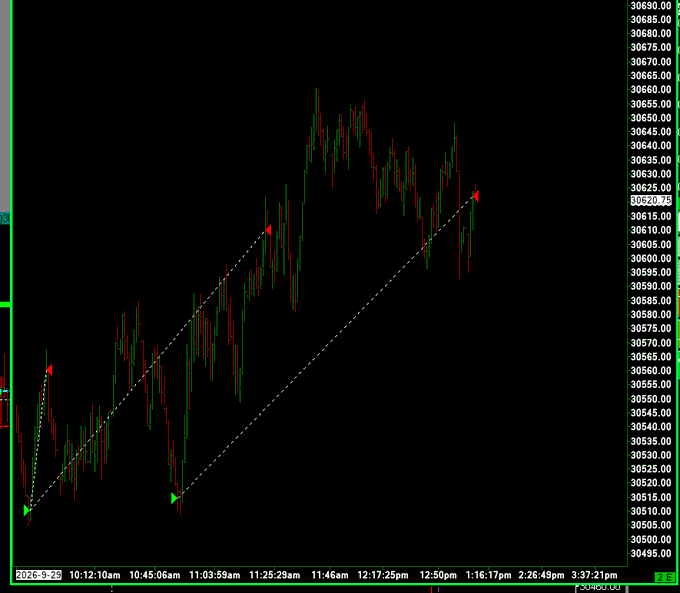Click the 30500.00 price axis label

coord(651,540)
